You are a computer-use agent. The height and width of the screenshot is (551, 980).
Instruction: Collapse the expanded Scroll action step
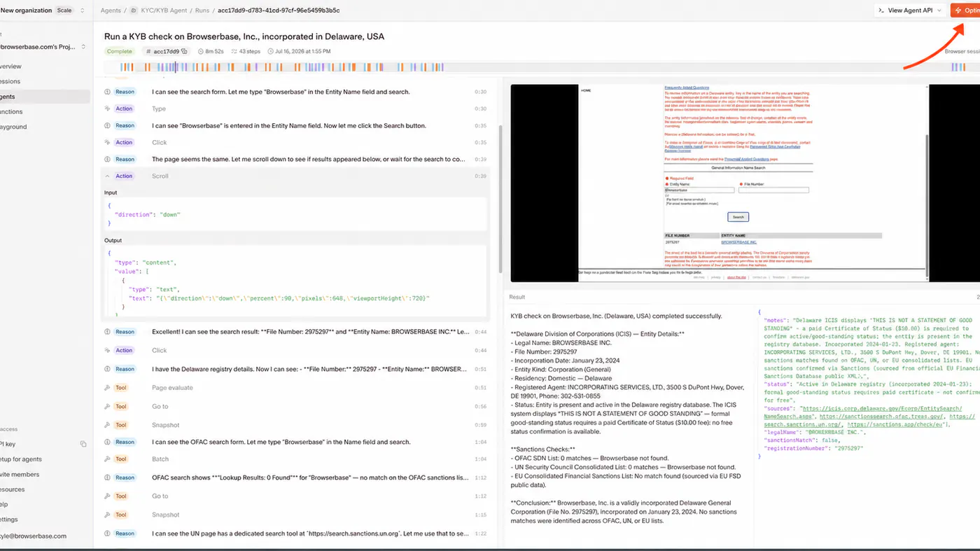(108, 176)
